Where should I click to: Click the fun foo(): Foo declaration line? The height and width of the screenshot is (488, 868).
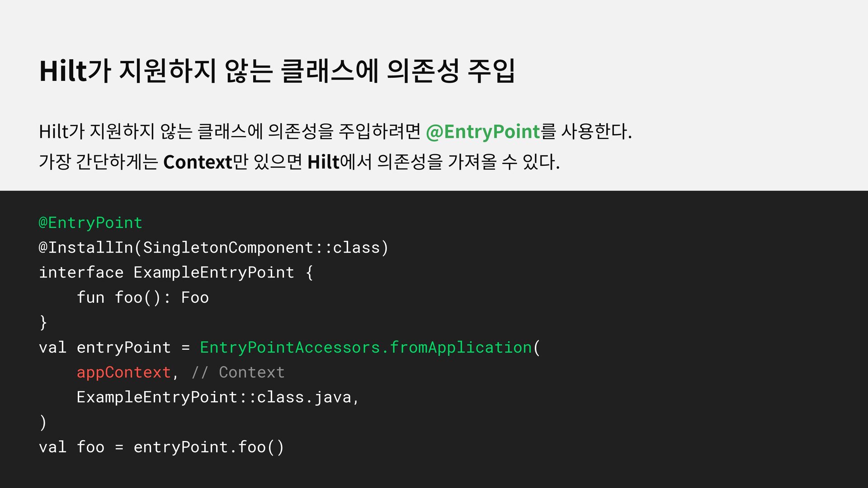(142, 298)
